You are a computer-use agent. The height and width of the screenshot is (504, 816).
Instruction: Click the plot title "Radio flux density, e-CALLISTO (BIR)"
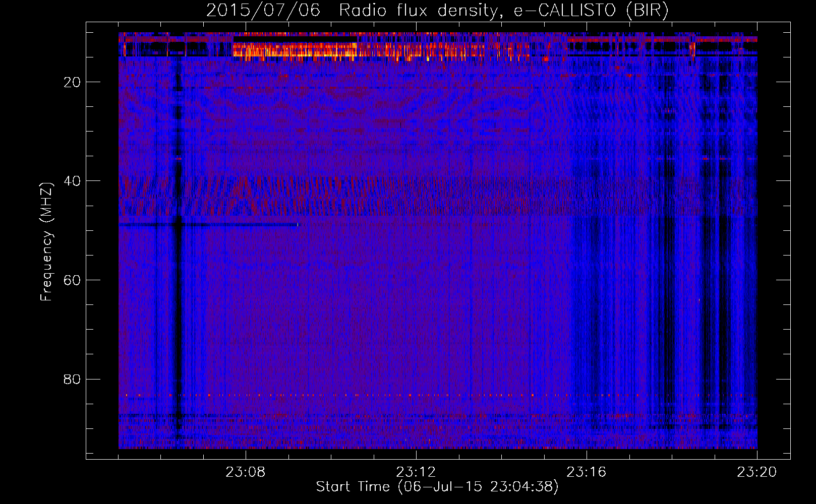(x=504, y=11)
